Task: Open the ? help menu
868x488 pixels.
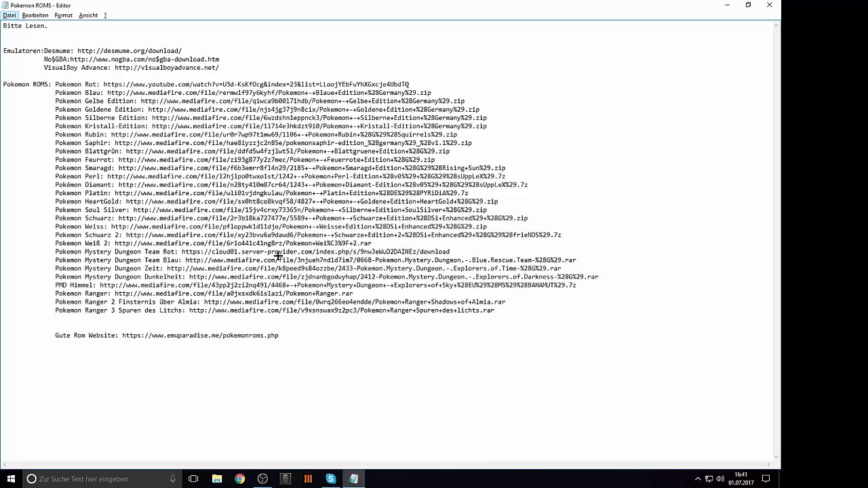Action: click(x=105, y=15)
